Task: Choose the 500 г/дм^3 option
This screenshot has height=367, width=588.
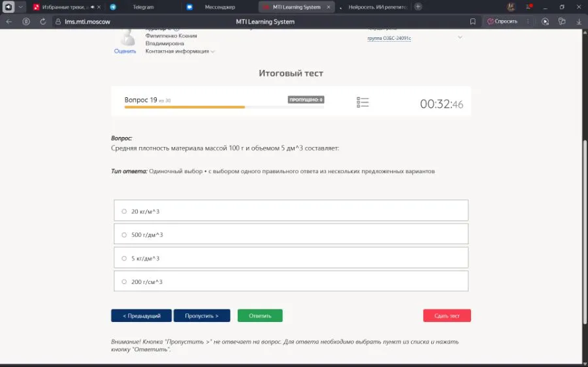Action: (124, 234)
